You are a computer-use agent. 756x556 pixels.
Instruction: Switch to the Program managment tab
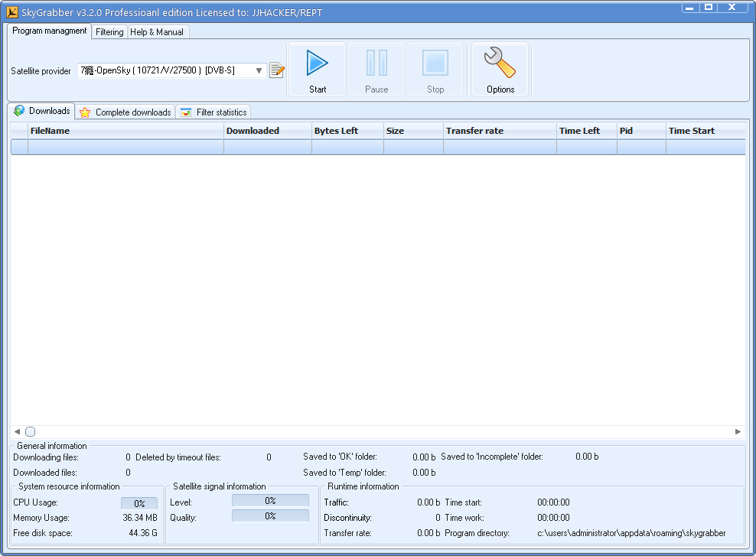[x=49, y=31]
